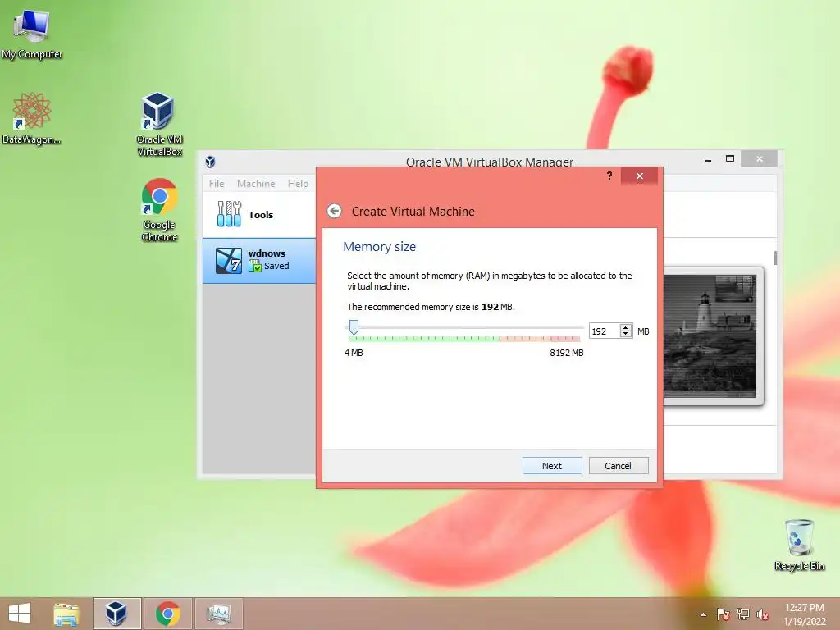Close the Create Virtual Machine dialog
The height and width of the screenshot is (630, 840).
pyautogui.click(x=640, y=176)
